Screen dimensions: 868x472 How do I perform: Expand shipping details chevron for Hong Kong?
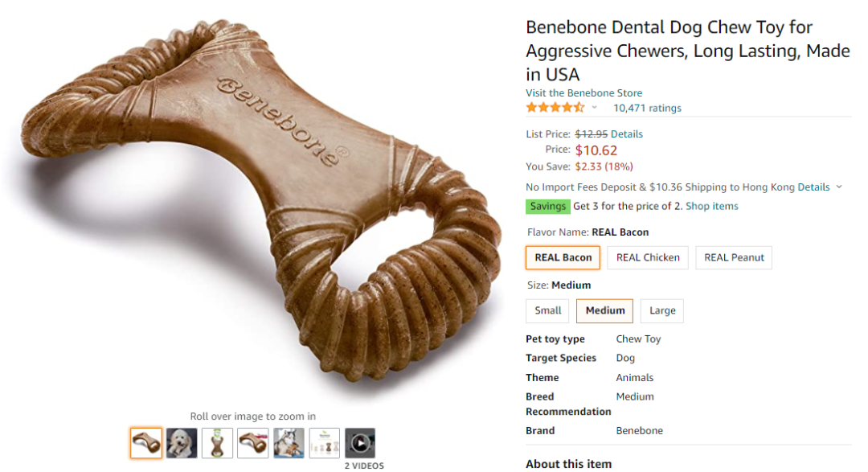(x=839, y=187)
